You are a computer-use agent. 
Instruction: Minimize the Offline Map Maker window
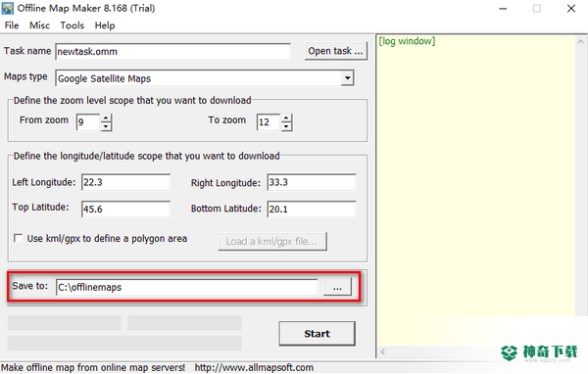click(503, 9)
